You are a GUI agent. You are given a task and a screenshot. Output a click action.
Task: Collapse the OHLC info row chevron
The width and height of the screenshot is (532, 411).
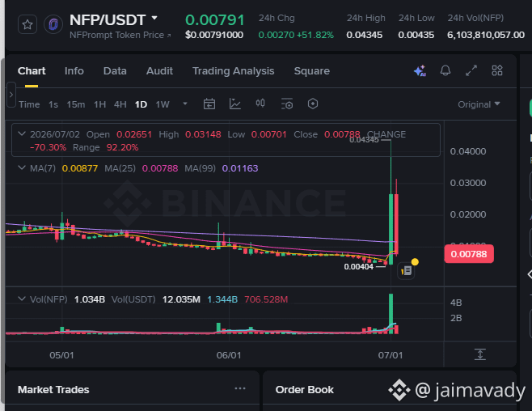22,133
